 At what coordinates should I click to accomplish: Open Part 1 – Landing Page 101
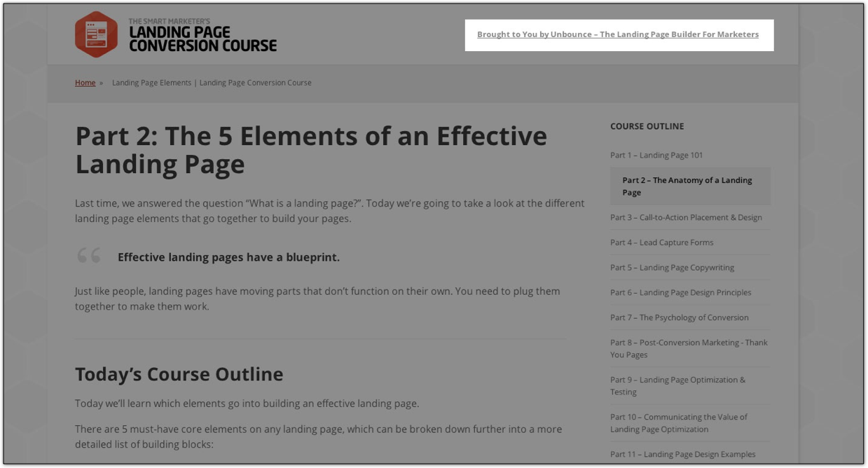(x=656, y=155)
